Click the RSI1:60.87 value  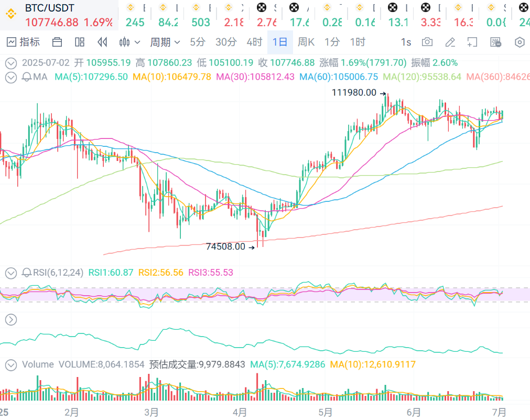pos(111,273)
